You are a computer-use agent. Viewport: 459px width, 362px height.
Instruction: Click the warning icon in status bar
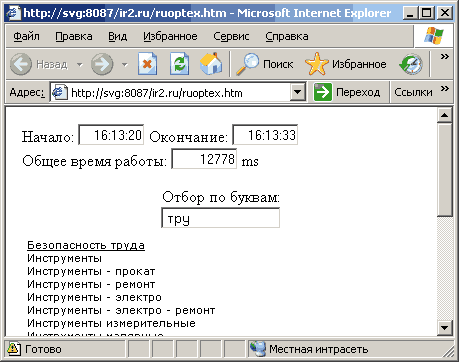point(13,348)
